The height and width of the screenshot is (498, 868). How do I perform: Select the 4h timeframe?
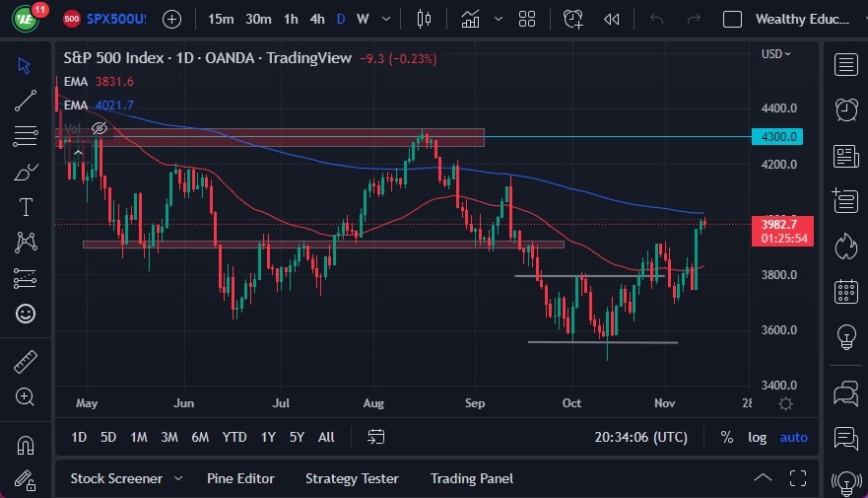click(316, 19)
